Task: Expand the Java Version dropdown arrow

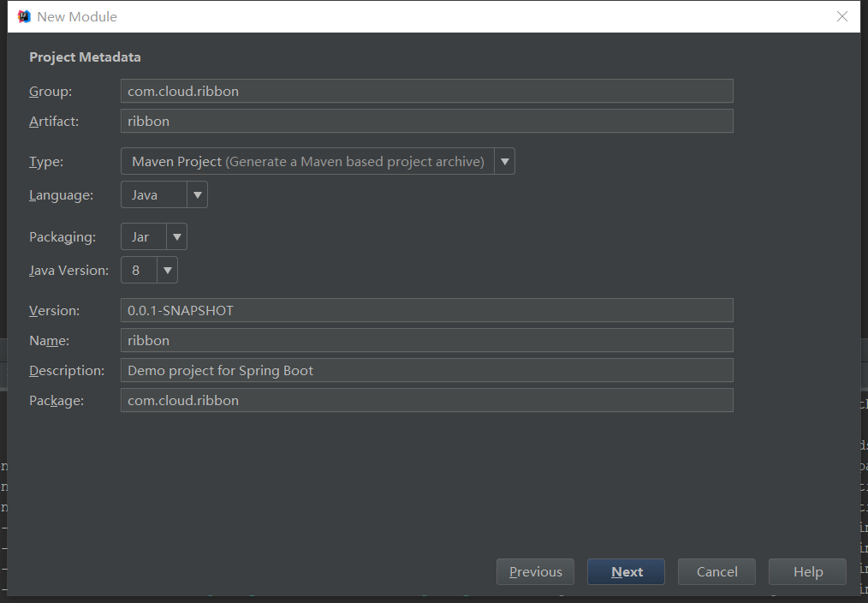Action: click(167, 270)
